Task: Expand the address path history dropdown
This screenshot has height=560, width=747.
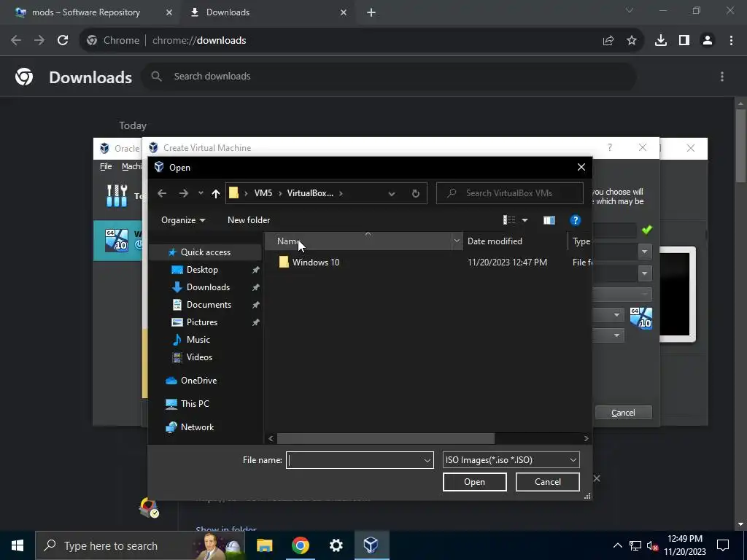Action: [x=392, y=193]
